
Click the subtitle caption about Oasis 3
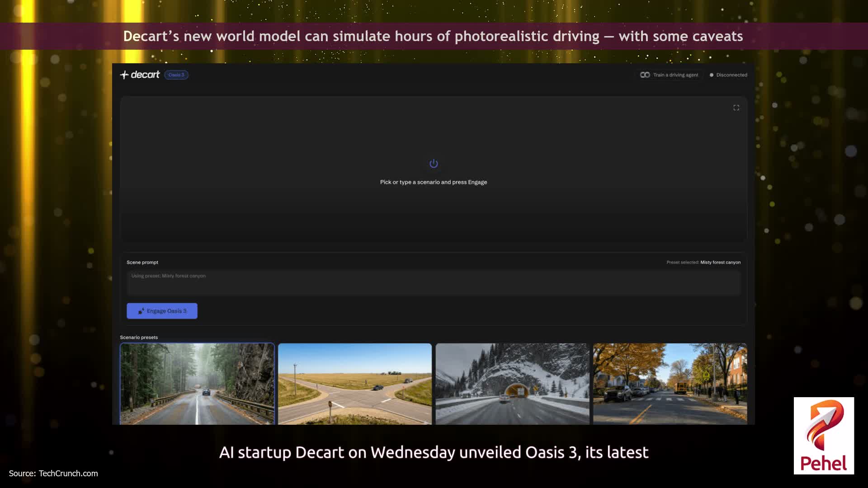coord(434,452)
